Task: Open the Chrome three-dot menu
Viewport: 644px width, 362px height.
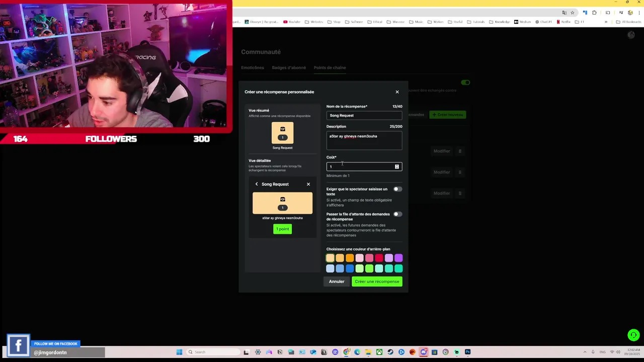Action: point(639,13)
